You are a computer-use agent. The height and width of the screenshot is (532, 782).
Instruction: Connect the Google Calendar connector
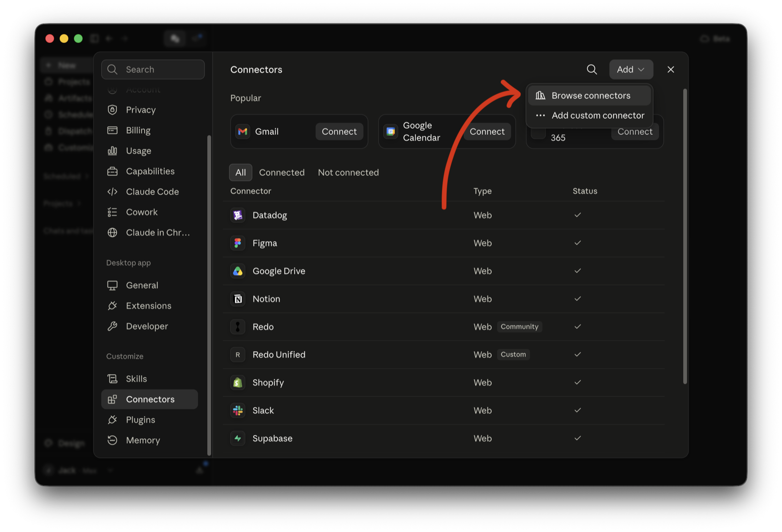point(487,131)
